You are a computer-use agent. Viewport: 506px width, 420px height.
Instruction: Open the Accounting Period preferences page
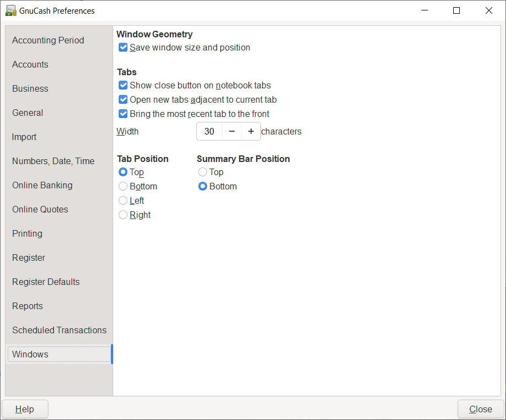tap(48, 41)
